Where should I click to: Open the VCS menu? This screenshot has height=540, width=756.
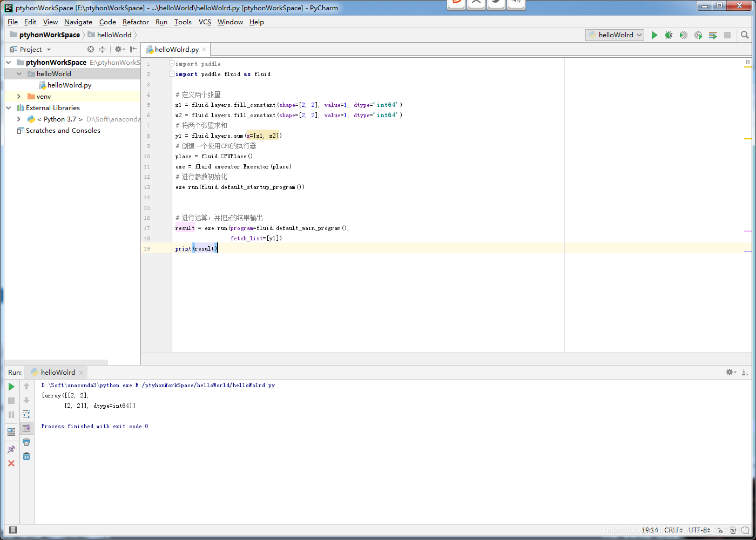click(x=205, y=22)
